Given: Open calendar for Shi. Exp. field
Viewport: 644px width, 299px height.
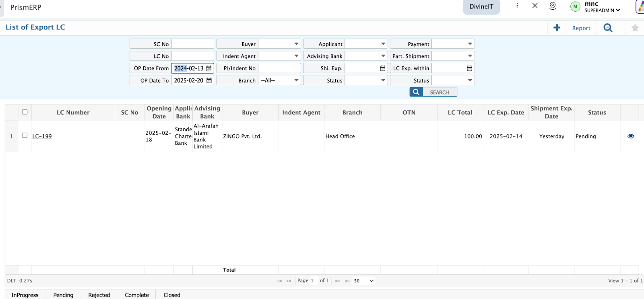Looking at the screenshot, I should [382, 68].
